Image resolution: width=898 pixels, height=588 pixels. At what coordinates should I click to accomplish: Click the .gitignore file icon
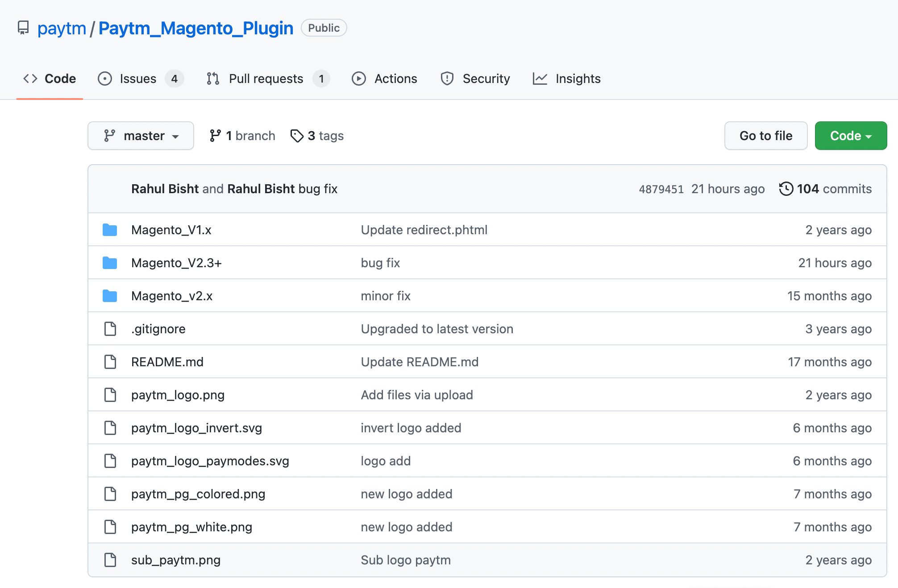pyautogui.click(x=110, y=329)
